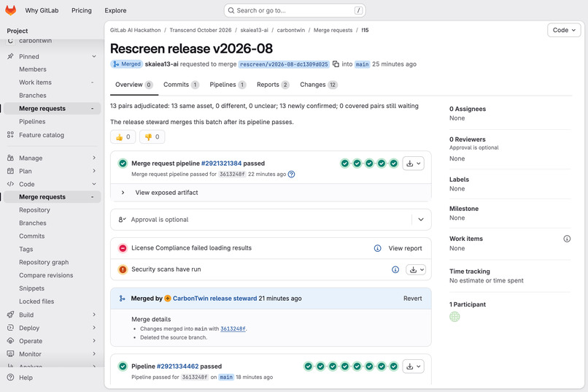Open Compare revisions in sidebar
The image size is (588, 392).
click(46, 275)
